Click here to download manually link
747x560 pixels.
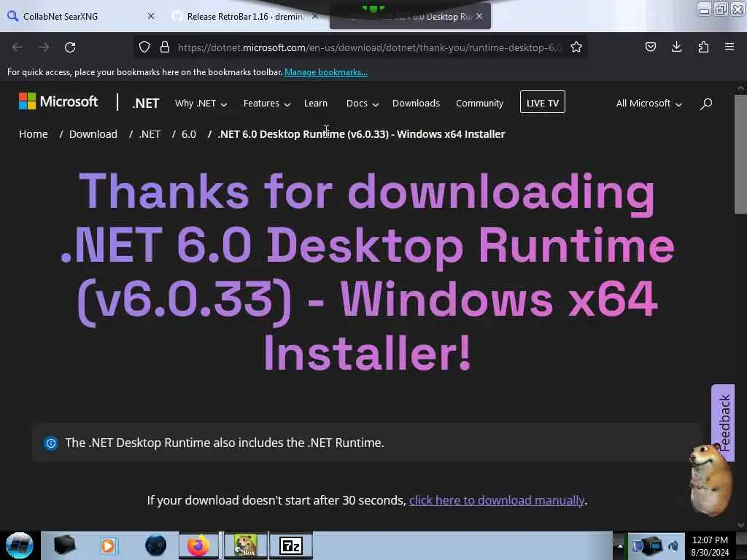(496, 500)
